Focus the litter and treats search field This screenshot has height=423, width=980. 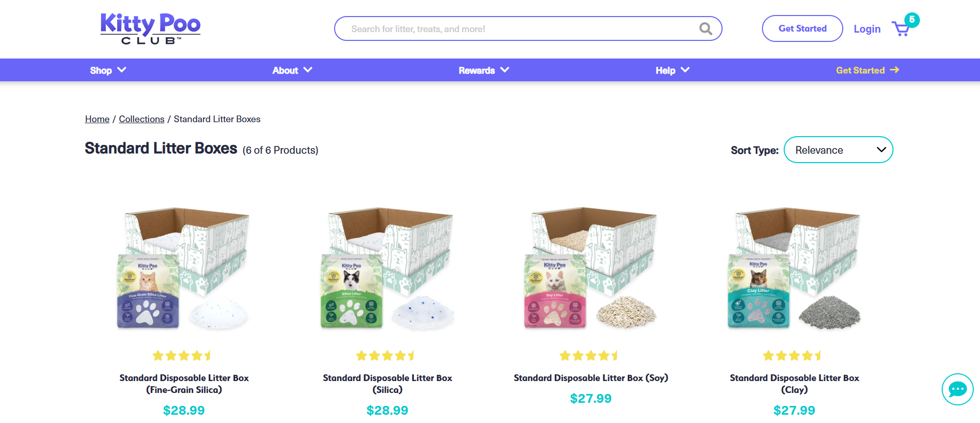tap(518, 29)
